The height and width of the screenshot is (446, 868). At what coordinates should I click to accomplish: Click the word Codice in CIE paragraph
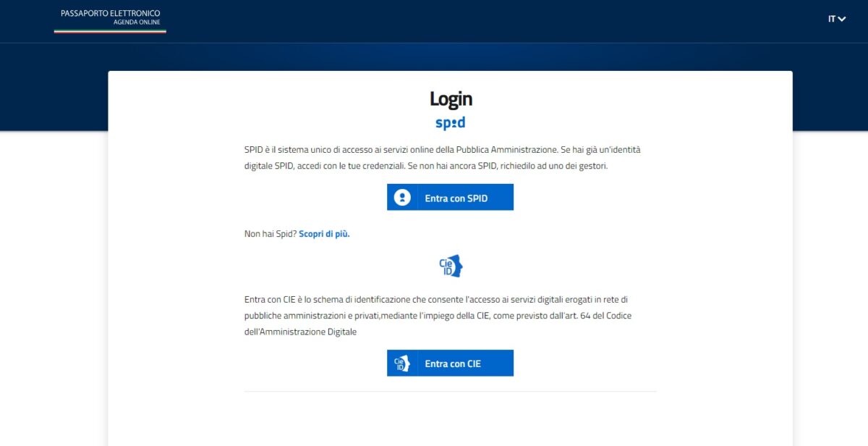tap(618, 316)
